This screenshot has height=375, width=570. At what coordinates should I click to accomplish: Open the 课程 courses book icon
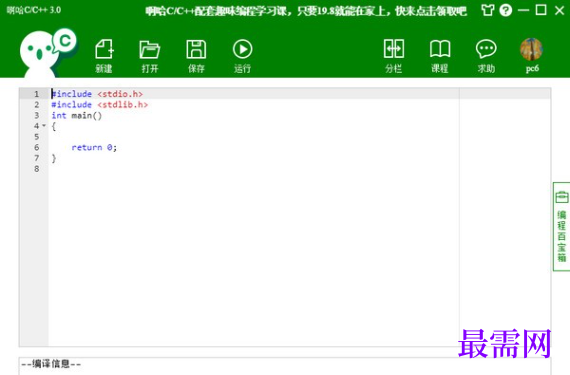click(x=440, y=49)
